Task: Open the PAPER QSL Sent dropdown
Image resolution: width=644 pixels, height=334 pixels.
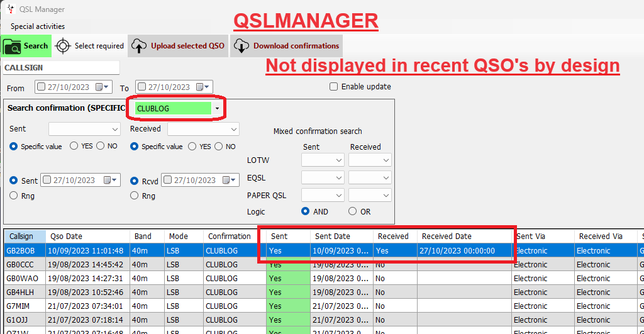Action: click(x=323, y=195)
